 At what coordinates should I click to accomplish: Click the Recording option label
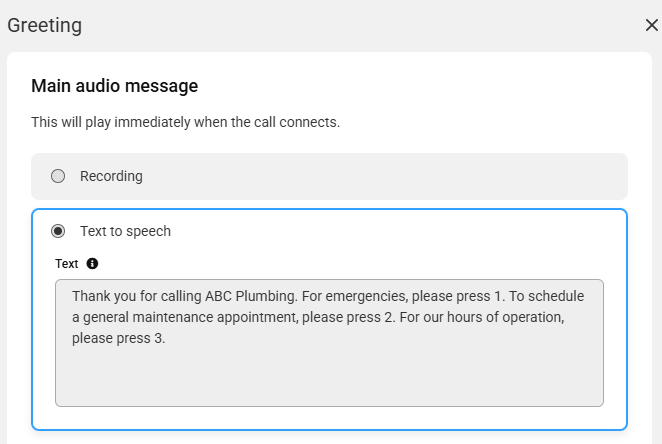(111, 176)
